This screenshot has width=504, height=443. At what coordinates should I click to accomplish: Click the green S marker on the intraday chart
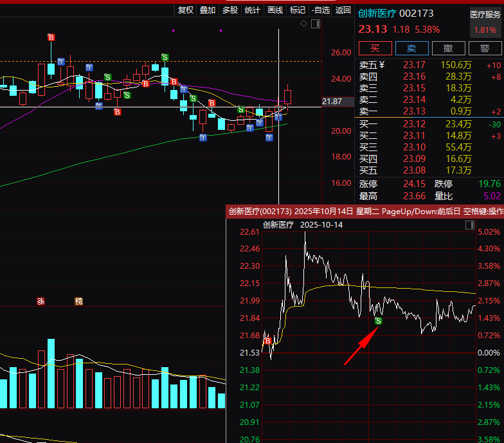tap(378, 321)
